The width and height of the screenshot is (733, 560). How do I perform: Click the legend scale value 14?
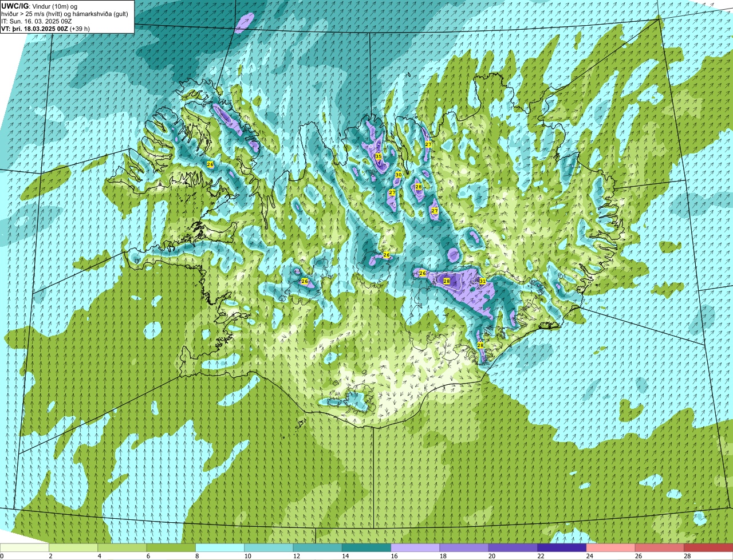(345, 556)
